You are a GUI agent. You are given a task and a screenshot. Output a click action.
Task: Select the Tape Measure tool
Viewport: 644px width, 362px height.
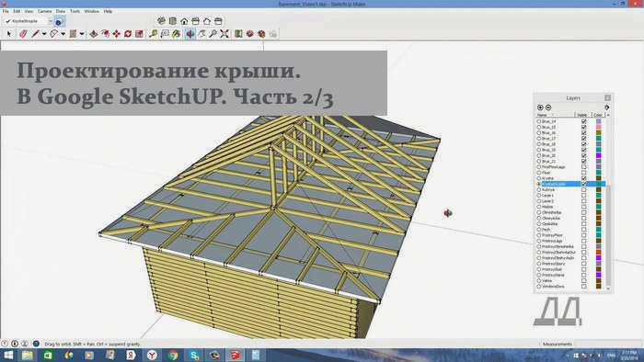click(154, 34)
